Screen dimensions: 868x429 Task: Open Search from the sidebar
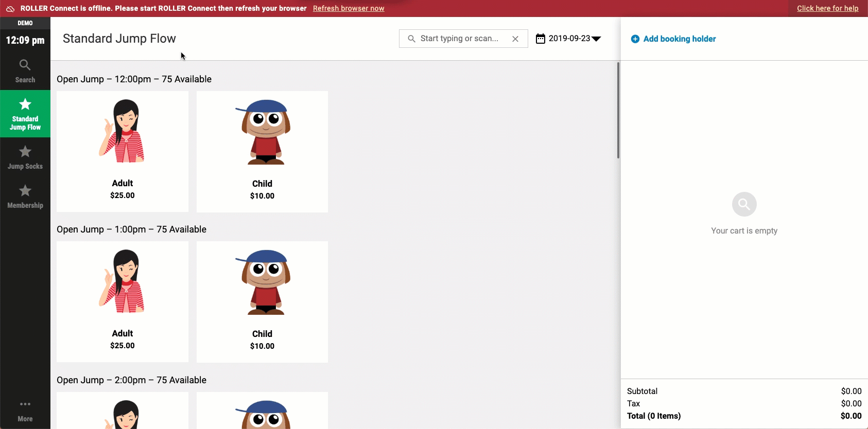25,71
